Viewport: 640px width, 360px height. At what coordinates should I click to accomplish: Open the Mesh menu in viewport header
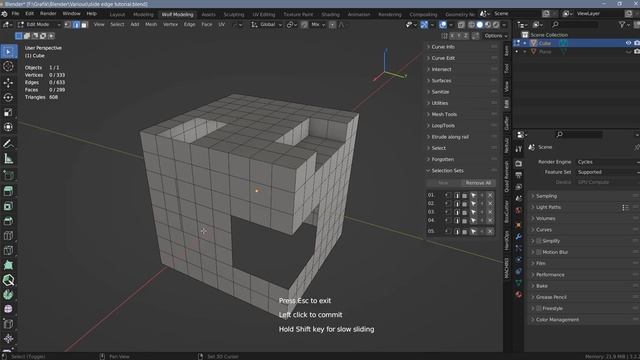coord(151,25)
